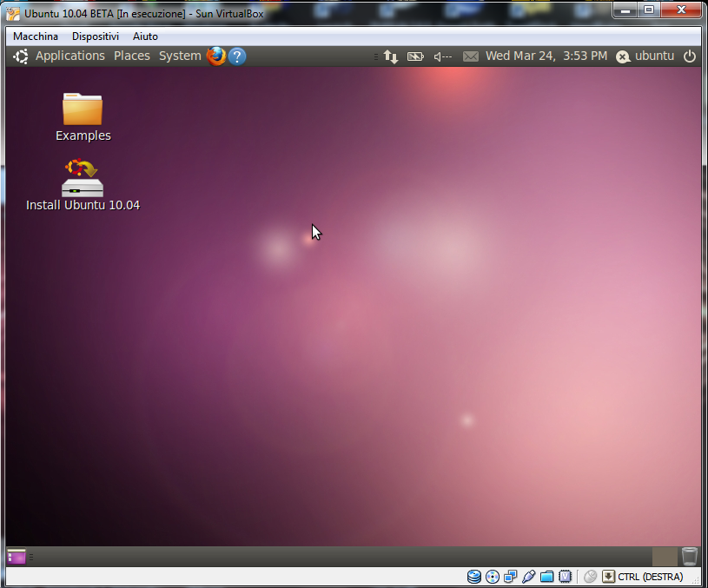Click the battery status indicator
The image size is (708, 588).
point(415,56)
